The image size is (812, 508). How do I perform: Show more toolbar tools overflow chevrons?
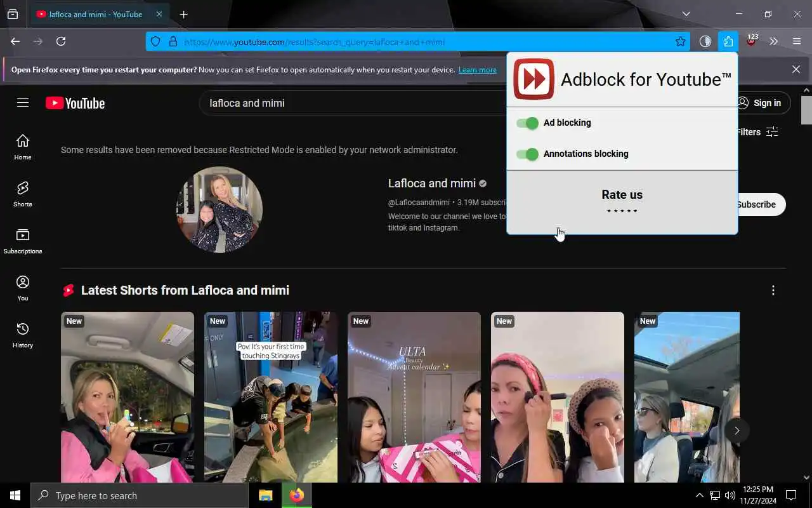[x=774, y=41]
